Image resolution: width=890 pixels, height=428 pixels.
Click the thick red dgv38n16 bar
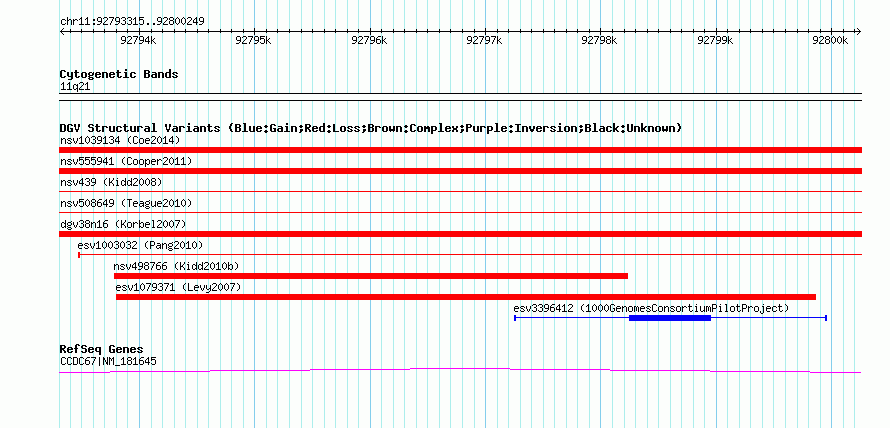[x=460, y=234]
